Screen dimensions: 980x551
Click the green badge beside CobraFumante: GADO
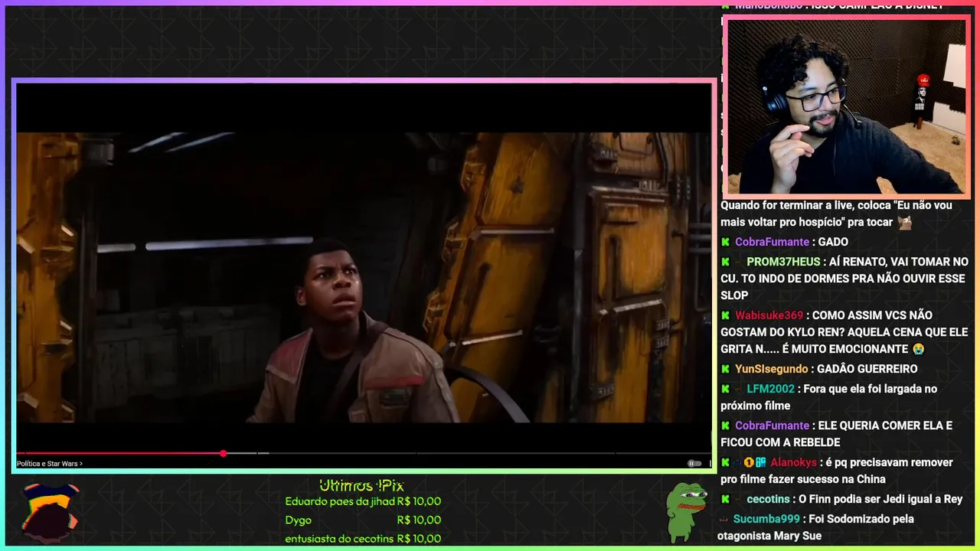[725, 242]
